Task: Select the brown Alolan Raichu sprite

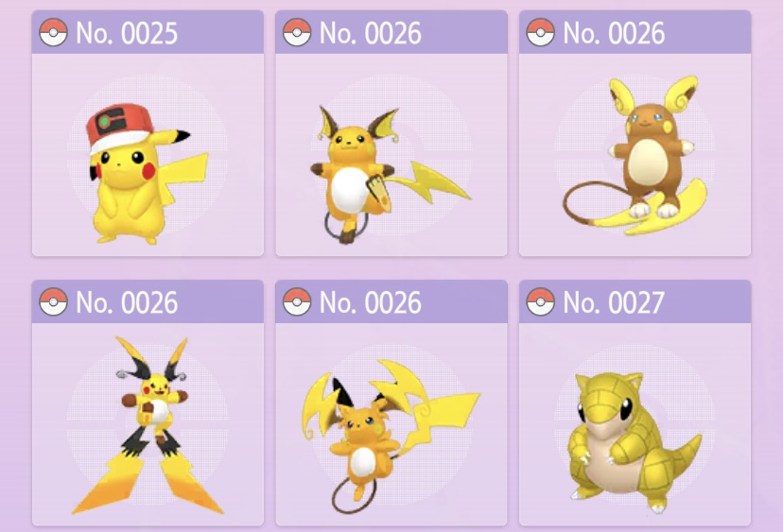Action: click(x=635, y=155)
